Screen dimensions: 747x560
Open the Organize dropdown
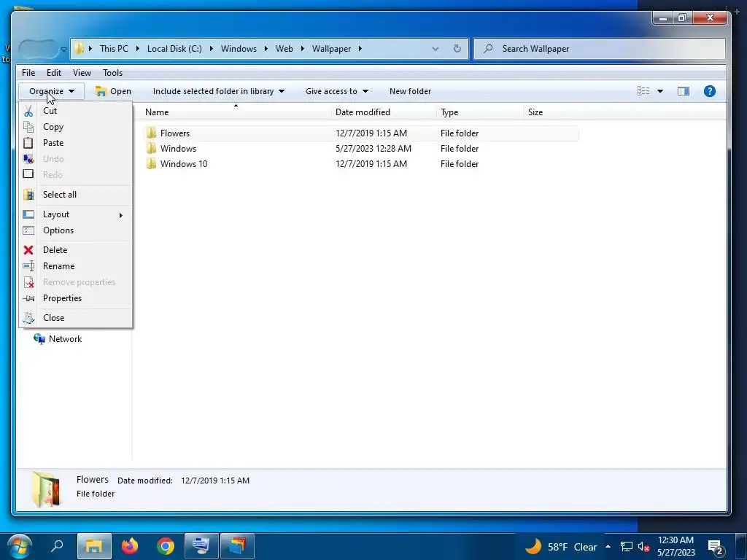coord(52,91)
